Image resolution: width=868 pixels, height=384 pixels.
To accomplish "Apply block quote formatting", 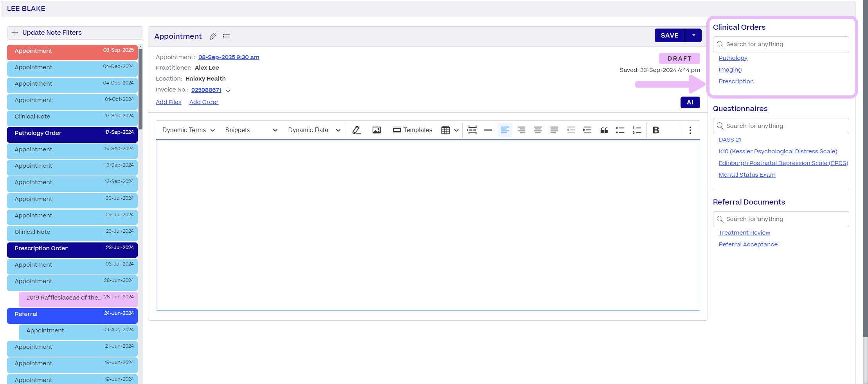I will 604,130.
